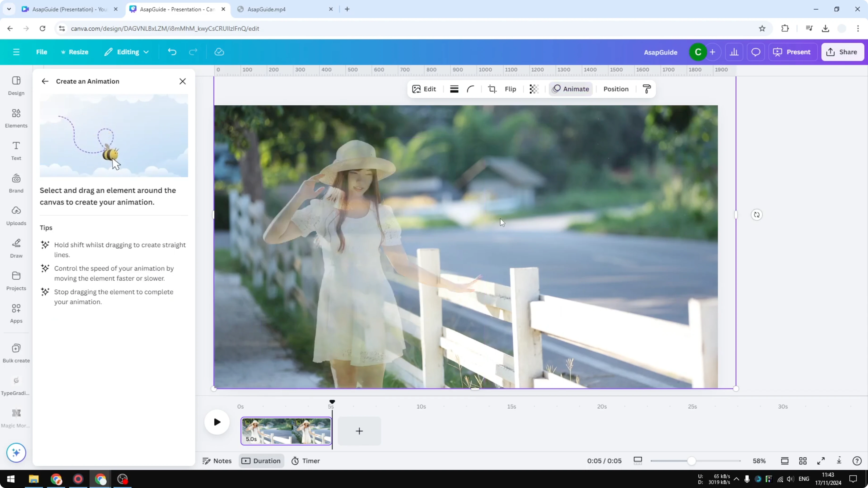868x488 pixels.
Task: Open the File menu
Action: (42, 52)
